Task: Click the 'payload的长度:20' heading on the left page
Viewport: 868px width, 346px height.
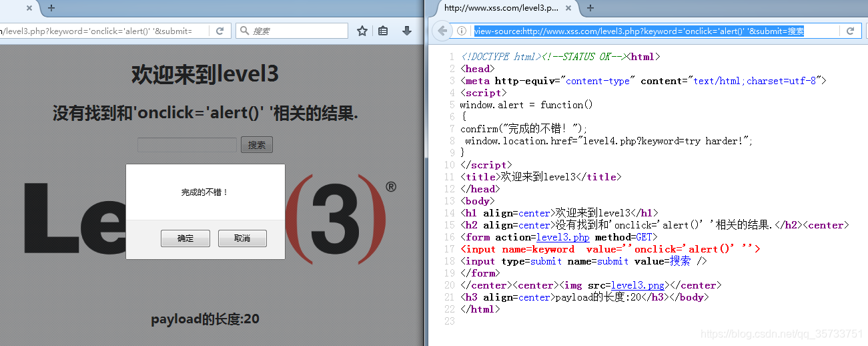Action: (x=205, y=319)
